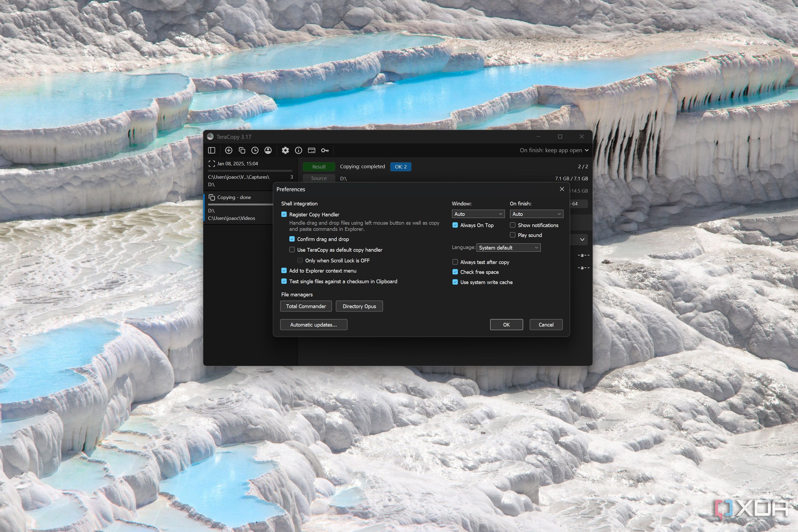
Task: Click the Directory Opus button
Action: coord(359,306)
